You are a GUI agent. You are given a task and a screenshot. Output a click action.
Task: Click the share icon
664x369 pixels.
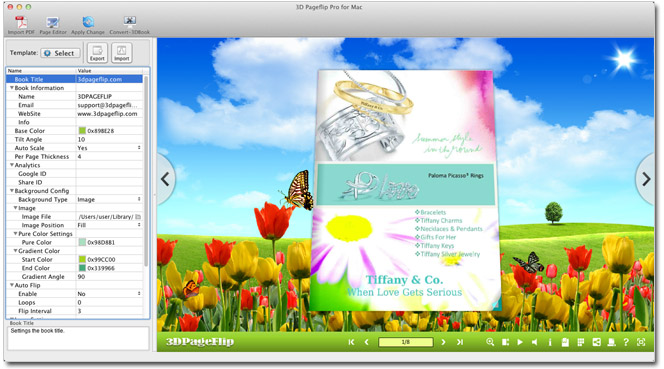pos(596,342)
